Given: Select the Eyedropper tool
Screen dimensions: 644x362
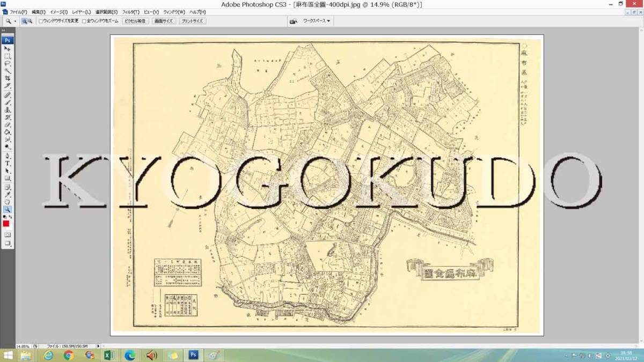Looking at the screenshot, I should pos(8,194).
